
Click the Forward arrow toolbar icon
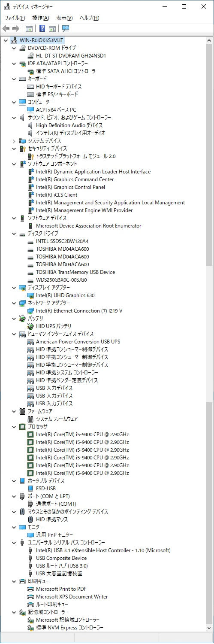[16, 29]
